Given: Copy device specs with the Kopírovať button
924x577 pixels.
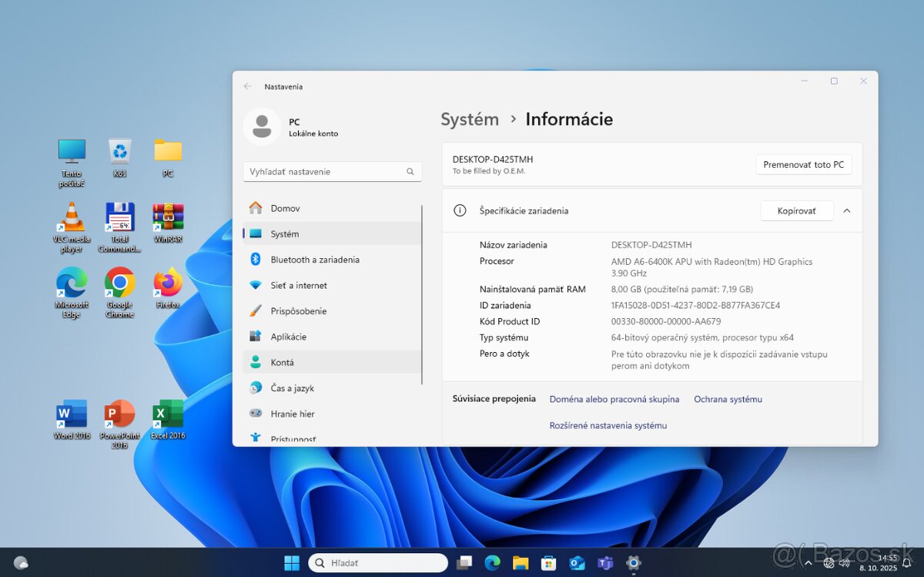Looking at the screenshot, I should click(x=796, y=210).
